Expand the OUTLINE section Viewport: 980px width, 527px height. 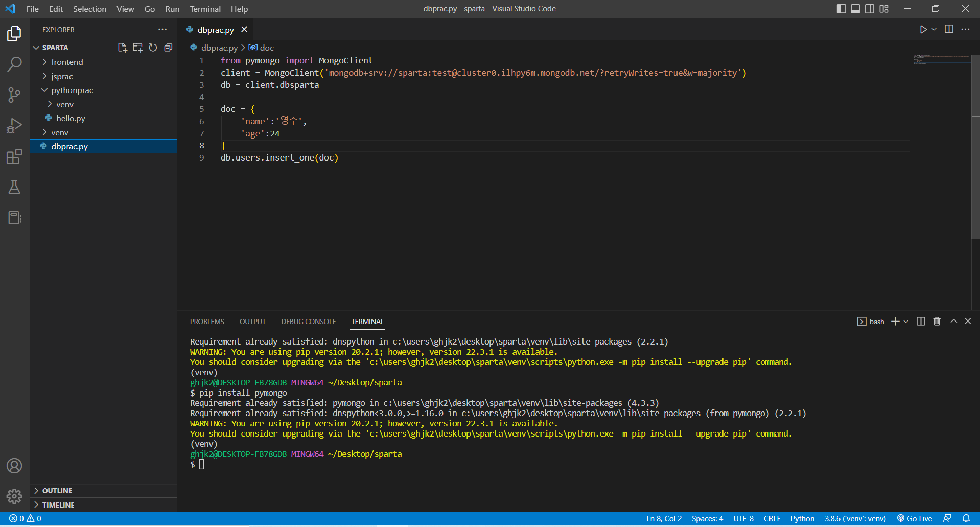tap(104, 491)
